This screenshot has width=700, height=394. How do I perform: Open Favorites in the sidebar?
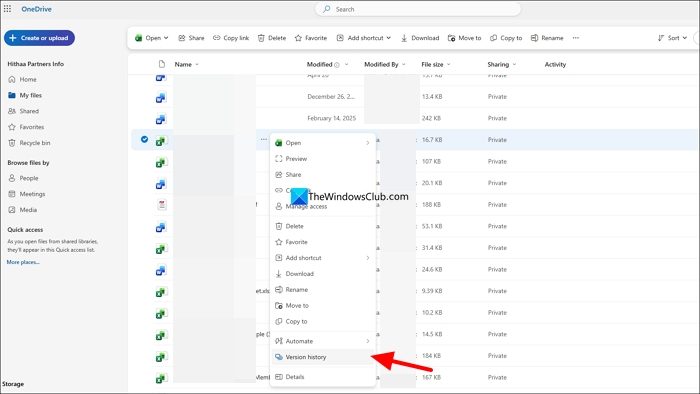[26, 127]
